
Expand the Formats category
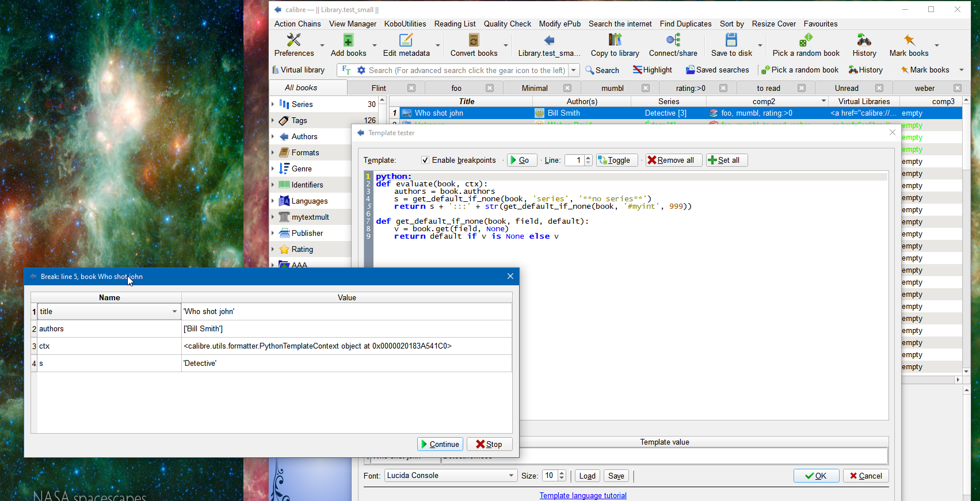pyautogui.click(x=273, y=152)
